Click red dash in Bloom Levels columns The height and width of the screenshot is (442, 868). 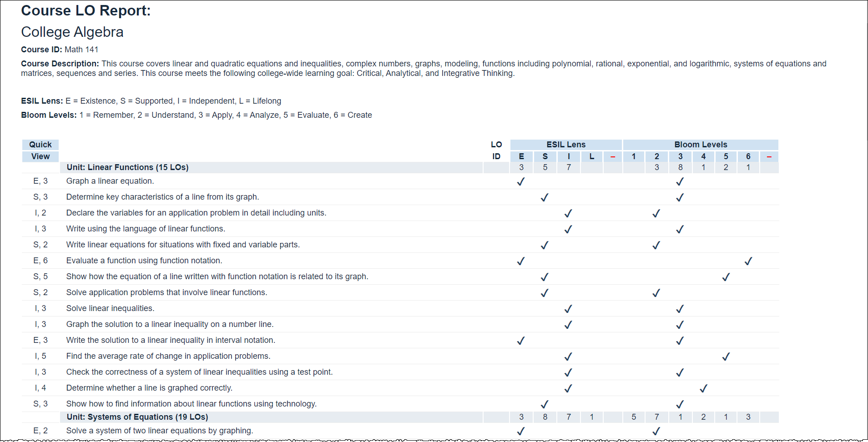(x=769, y=157)
